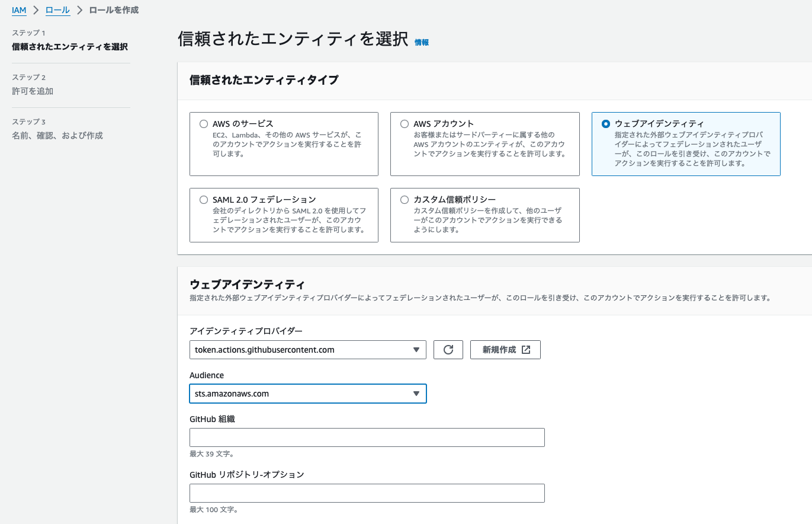Choose the SAML 2.0 フェデレーション radio
The width and height of the screenshot is (812, 524).
coord(204,200)
